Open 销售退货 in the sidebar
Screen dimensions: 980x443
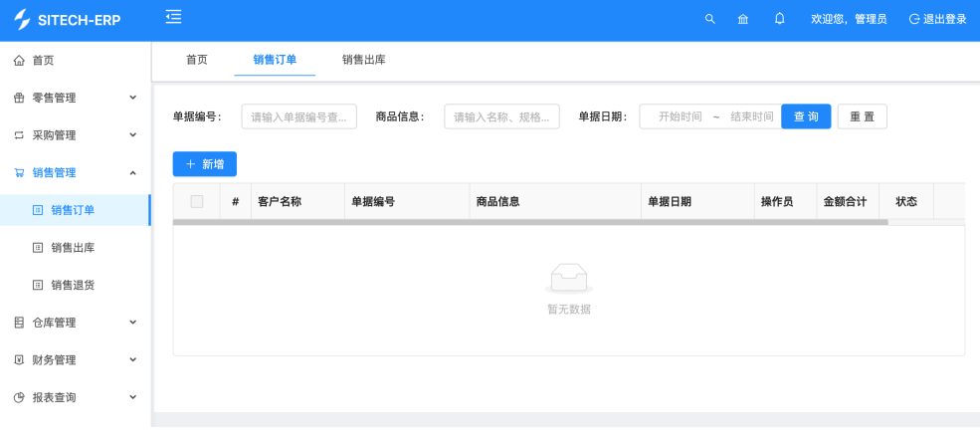(72, 285)
